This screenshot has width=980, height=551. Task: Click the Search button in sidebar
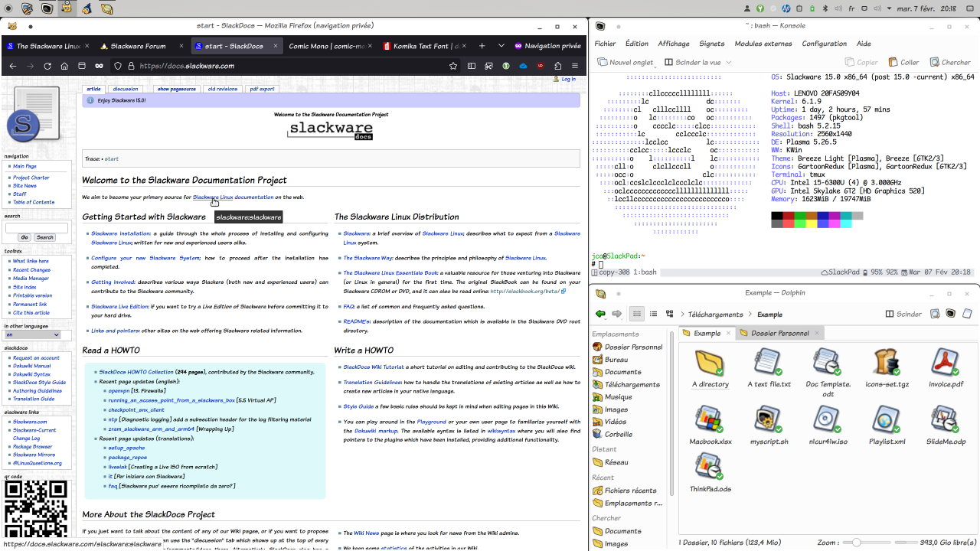coord(45,237)
